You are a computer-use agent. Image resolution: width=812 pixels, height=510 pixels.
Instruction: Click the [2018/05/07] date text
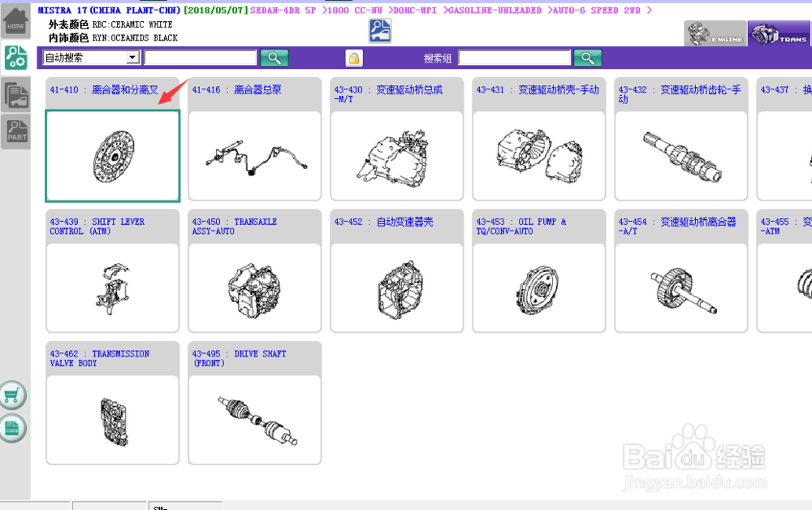click(x=216, y=11)
